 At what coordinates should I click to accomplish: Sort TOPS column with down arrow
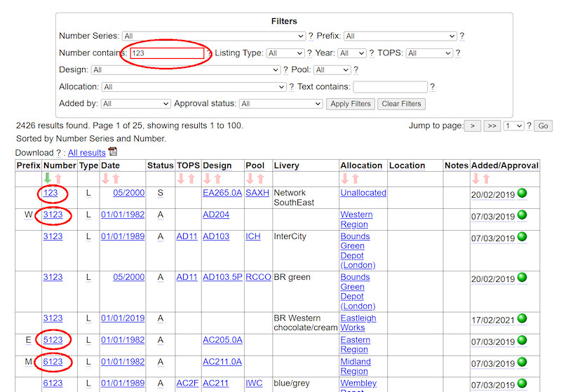tap(181, 178)
